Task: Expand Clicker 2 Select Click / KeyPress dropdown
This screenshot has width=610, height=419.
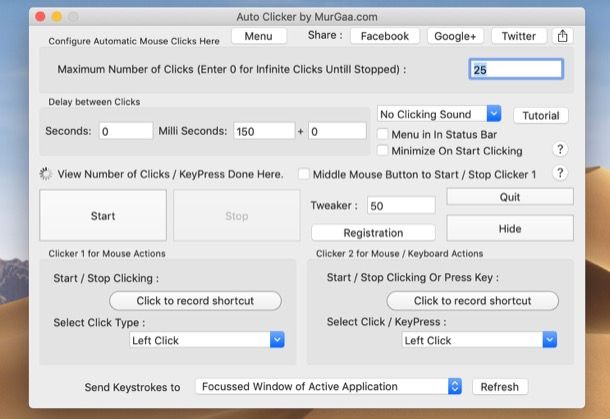Action: pyautogui.click(x=479, y=340)
